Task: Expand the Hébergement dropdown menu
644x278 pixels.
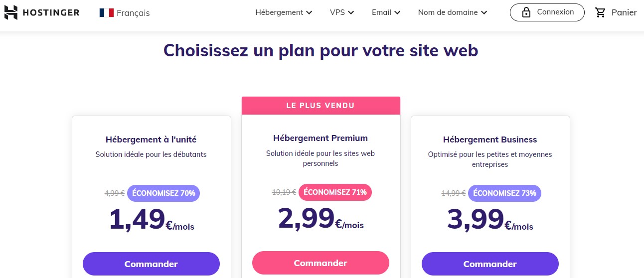Action: tap(284, 12)
